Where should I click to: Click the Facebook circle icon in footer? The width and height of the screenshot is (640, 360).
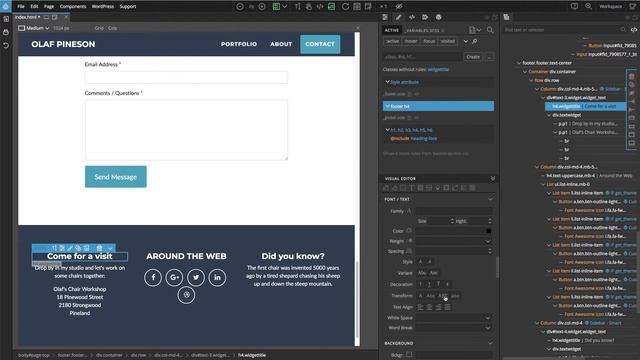point(153,278)
